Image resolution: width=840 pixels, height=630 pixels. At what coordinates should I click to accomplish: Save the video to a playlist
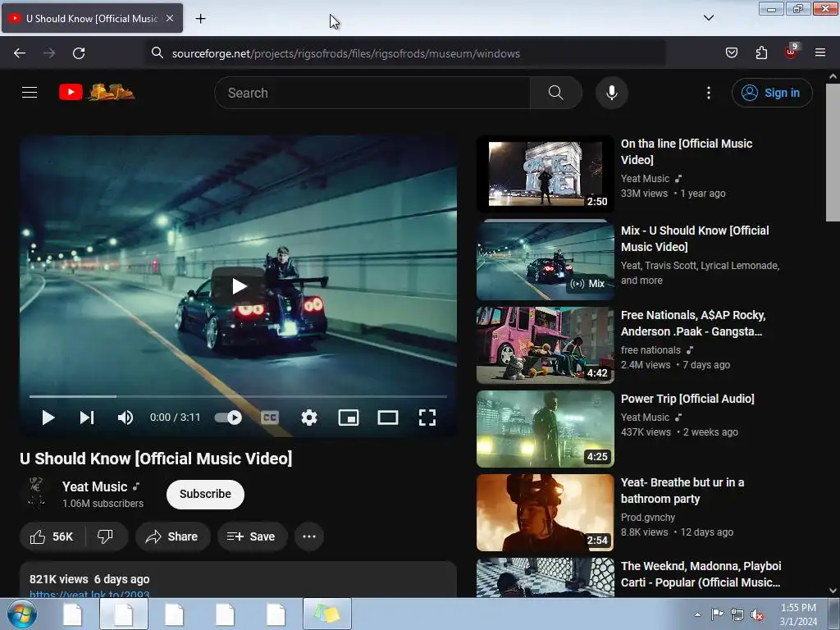pyautogui.click(x=252, y=536)
